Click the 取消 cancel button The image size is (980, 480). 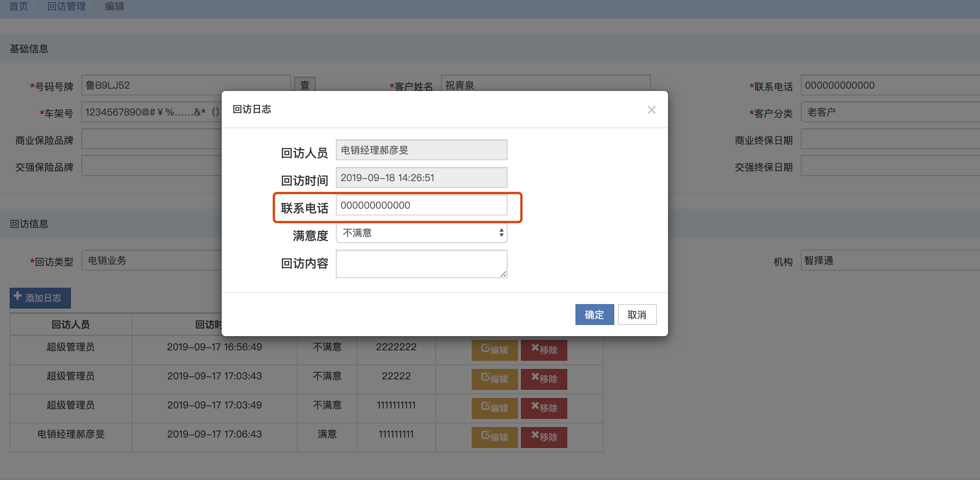(637, 314)
